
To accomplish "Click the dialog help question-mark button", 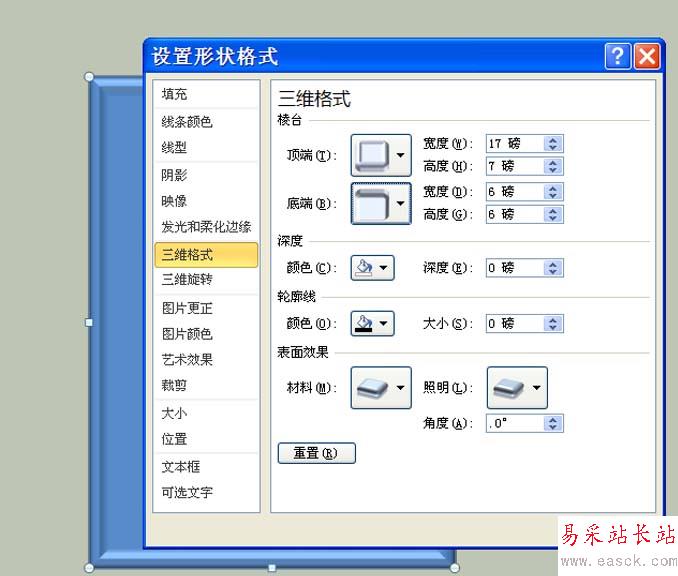I will 618,56.
